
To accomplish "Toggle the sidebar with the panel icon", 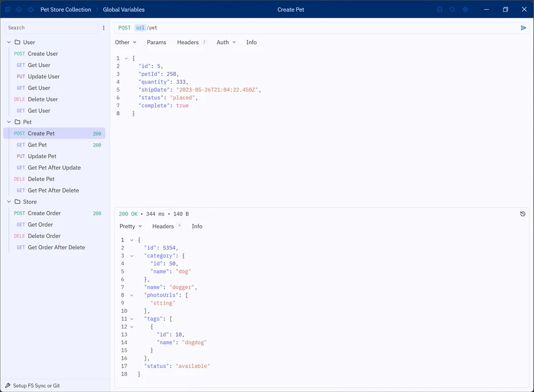I will 7,10.
